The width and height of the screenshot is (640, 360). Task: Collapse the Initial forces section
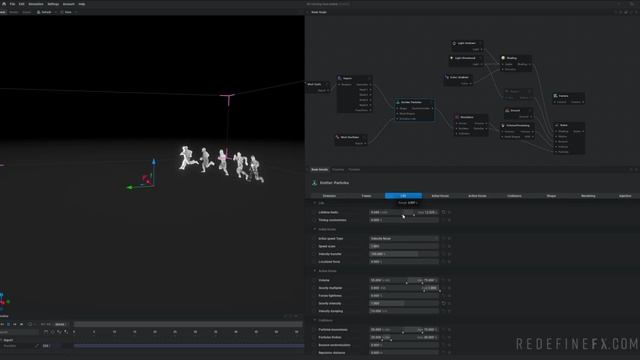(x=315, y=229)
